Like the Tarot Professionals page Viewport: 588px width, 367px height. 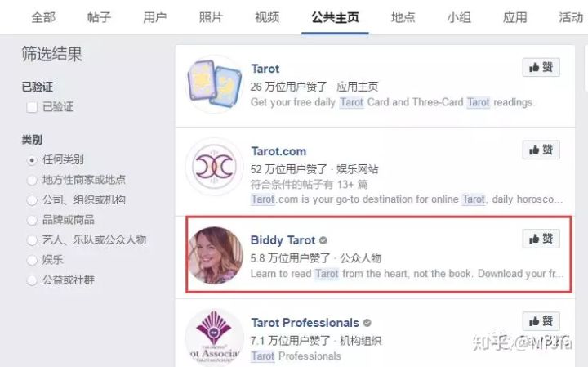(x=541, y=321)
